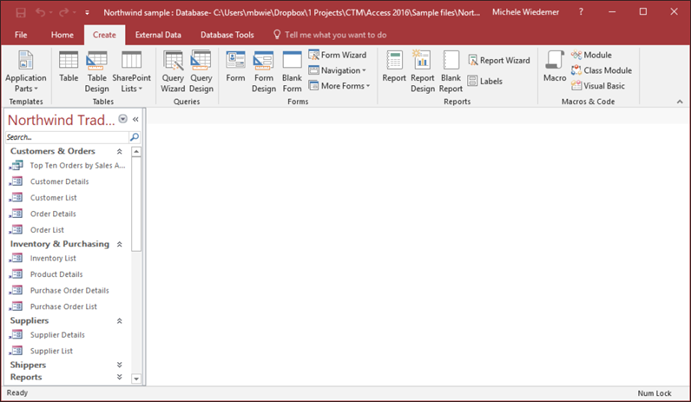This screenshot has width=691, height=402.
Task: Start the Form Wizard
Action: click(x=338, y=55)
